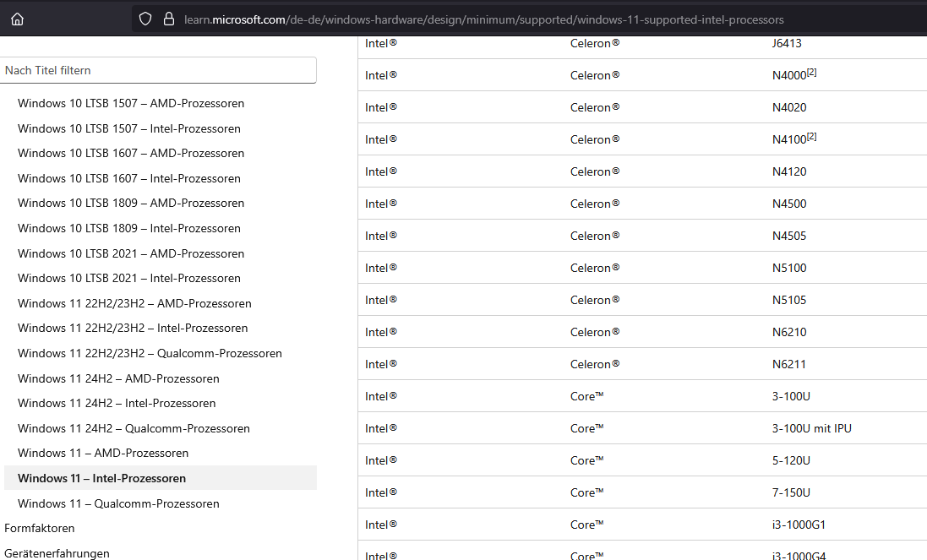The width and height of the screenshot is (927, 560).
Task: Open Windows 10 LTSB 1507 – AMD-Prozessoren
Action: click(x=131, y=103)
